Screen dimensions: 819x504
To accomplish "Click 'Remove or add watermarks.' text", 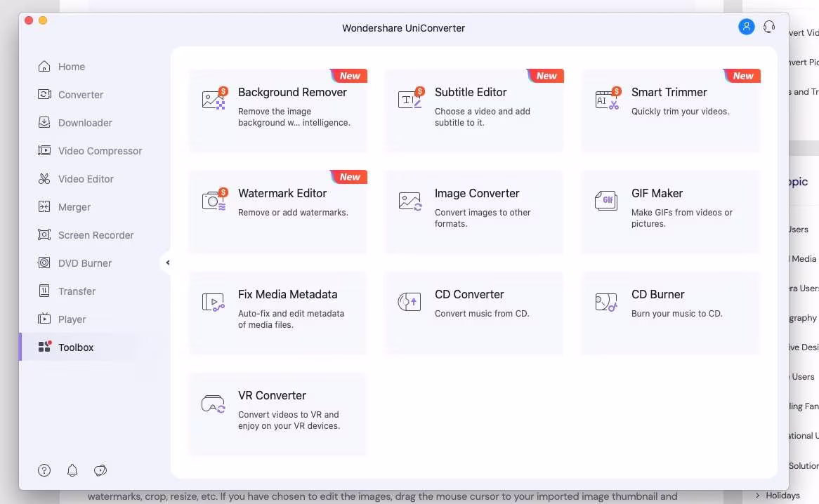I will [x=293, y=213].
